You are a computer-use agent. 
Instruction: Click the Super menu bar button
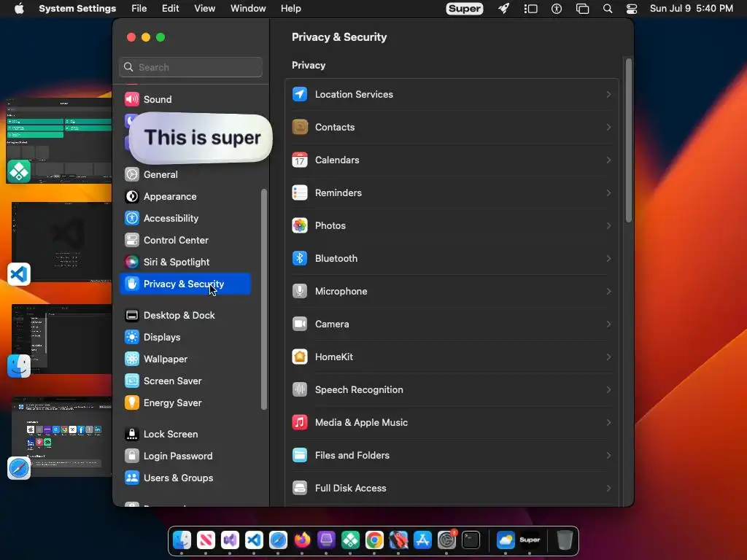point(465,9)
